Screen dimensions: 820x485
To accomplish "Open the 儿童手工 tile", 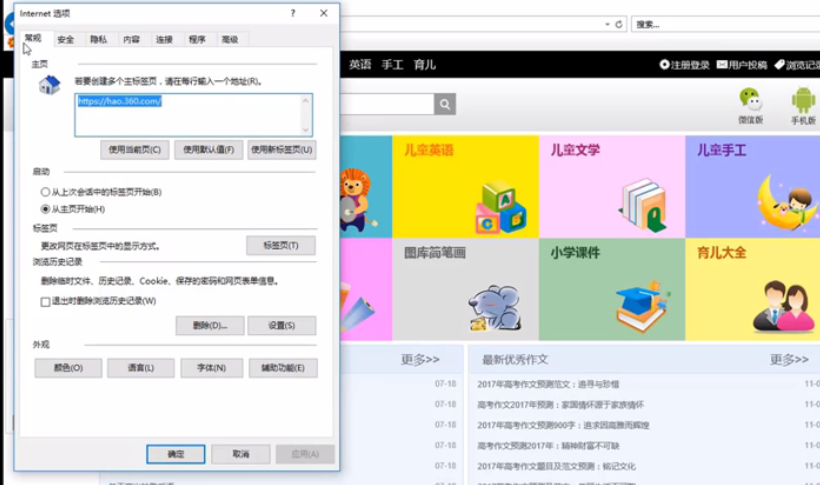I will click(753, 187).
